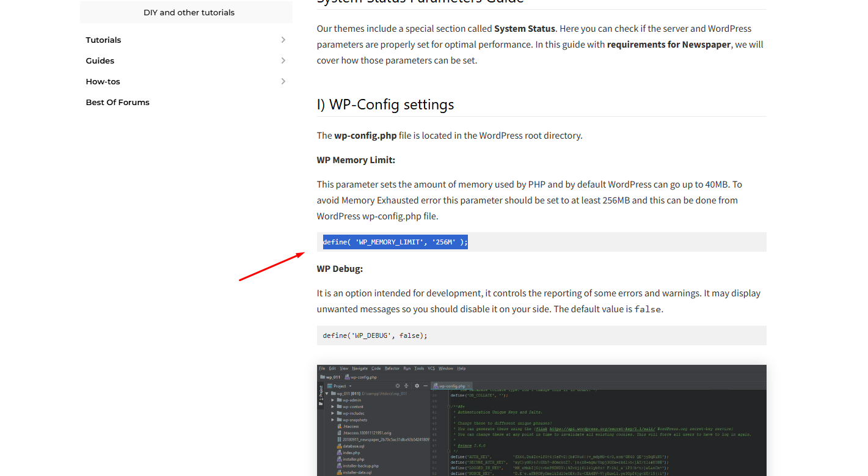Click the highlighted WP_MEMORY_LIMIT code line
Image resolution: width=868 pixels, height=476 pixels.
pyautogui.click(x=395, y=242)
